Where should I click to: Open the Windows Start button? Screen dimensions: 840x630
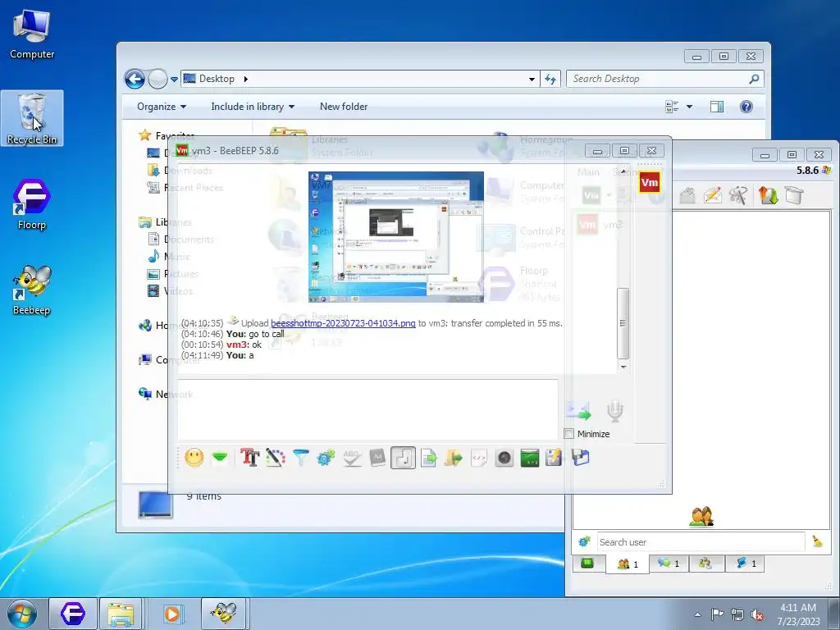(x=22, y=614)
